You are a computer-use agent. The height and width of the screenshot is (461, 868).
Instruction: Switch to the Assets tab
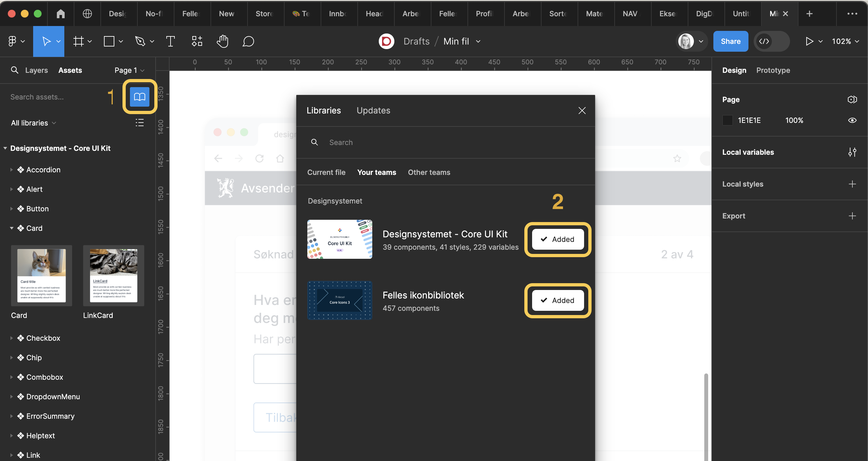click(70, 70)
